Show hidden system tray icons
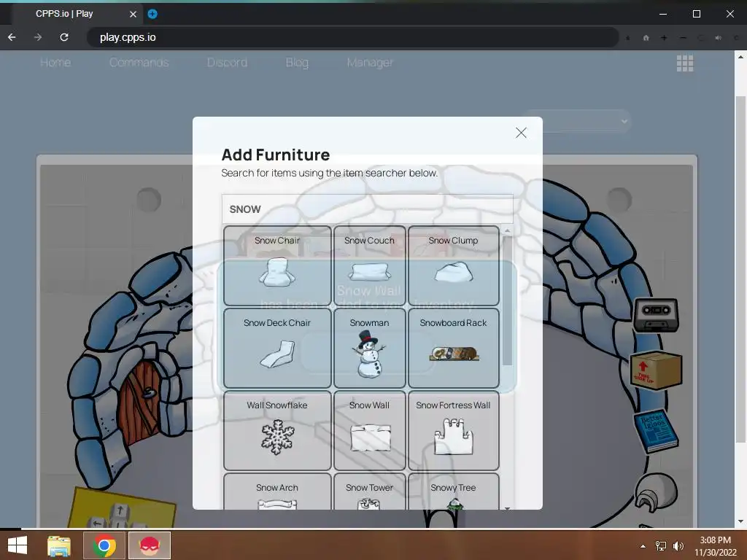This screenshot has width=747, height=560. click(x=643, y=546)
